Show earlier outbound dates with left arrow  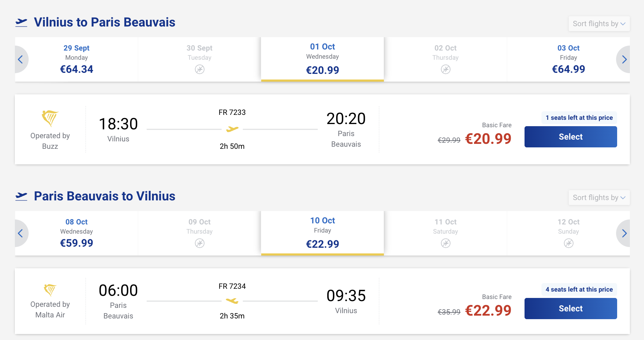21,59
